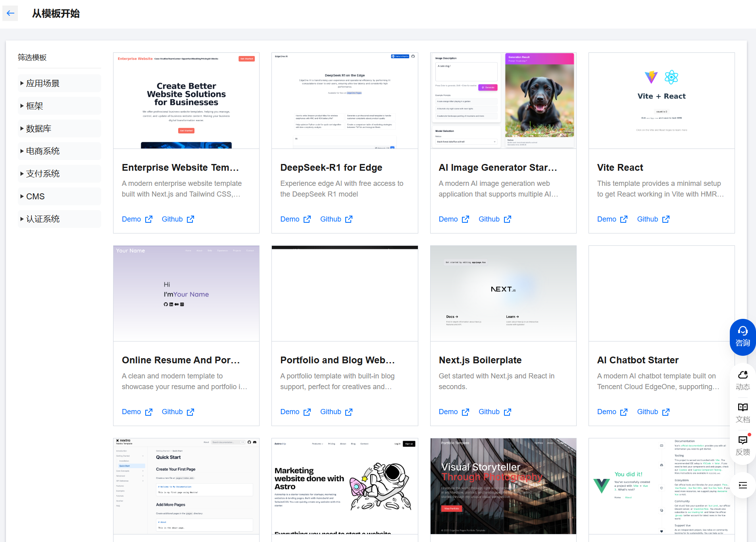Expand the 电商系统 filter group
756x542 pixels.
pyautogui.click(x=60, y=151)
